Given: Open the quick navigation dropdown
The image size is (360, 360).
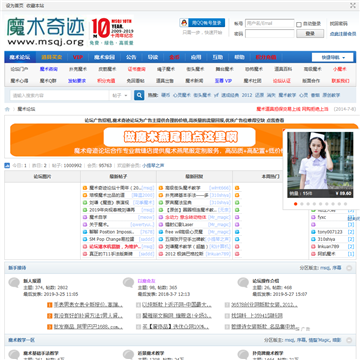Looking at the screenshot, I should 333,57.
